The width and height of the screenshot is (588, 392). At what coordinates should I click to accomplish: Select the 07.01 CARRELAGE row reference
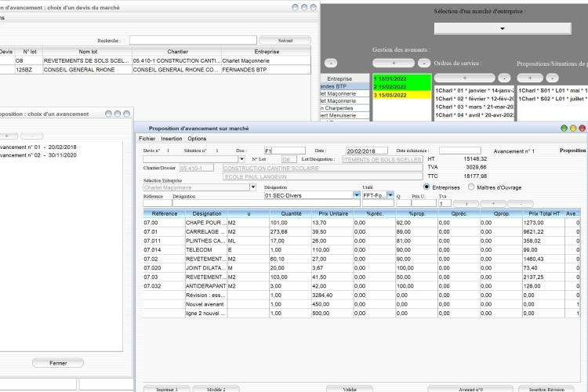point(164,232)
